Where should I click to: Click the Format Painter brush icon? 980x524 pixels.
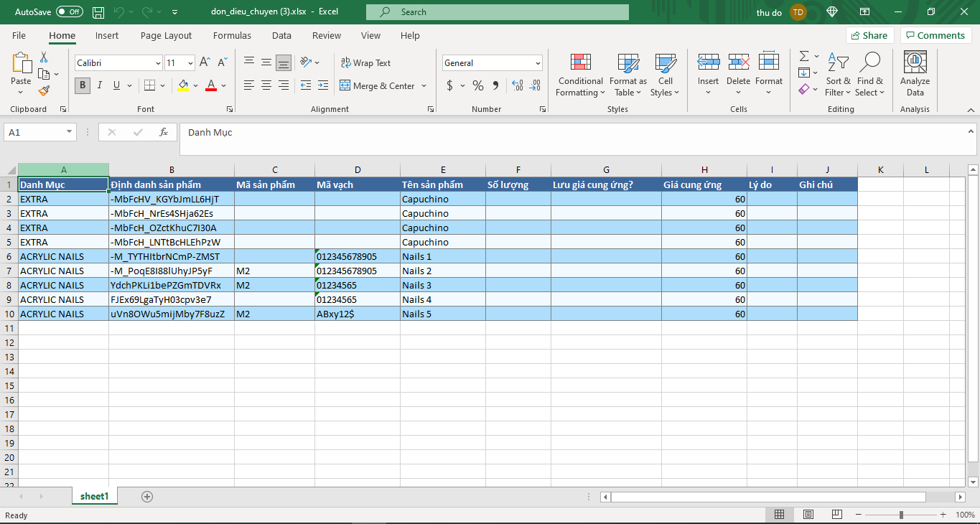point(44,90)
